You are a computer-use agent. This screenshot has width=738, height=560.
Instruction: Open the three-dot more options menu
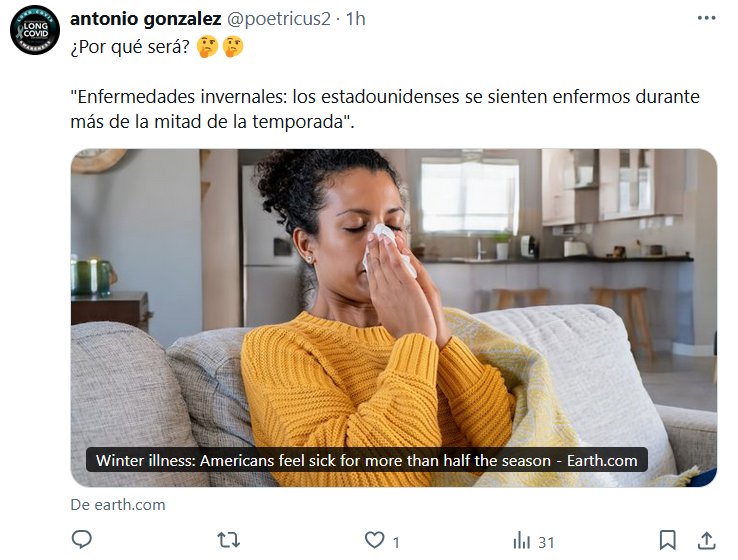click(706, 18)
